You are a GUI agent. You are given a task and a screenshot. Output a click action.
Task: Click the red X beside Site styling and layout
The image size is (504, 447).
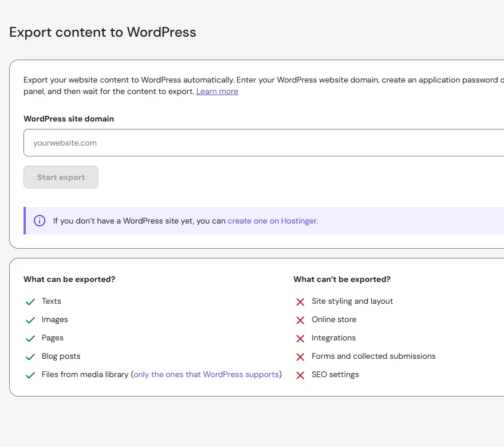click(300, 301)
